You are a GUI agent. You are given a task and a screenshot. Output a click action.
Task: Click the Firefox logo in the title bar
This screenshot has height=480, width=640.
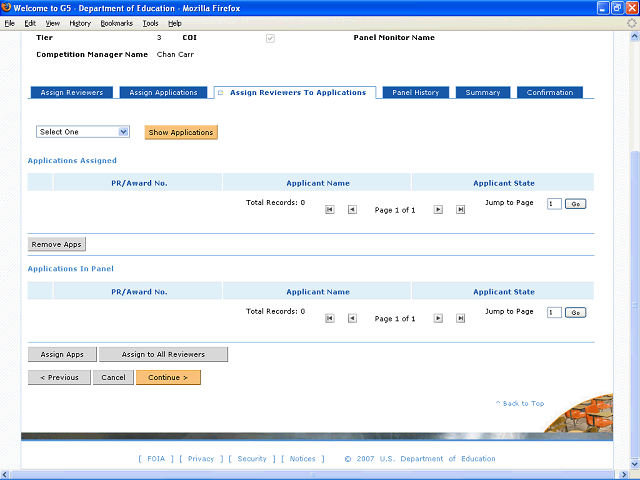click(x=6, y=8)
